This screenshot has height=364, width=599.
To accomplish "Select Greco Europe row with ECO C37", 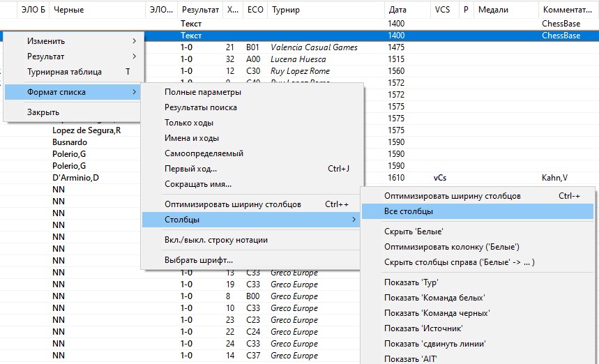I will [x=294, y=355].
